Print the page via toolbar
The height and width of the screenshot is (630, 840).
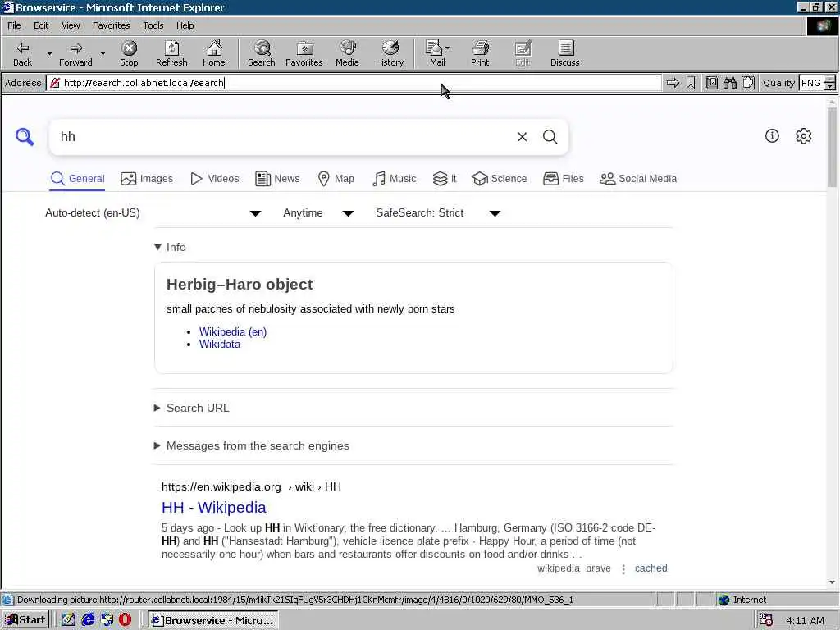pyautogui.click(x=480, y=54)
